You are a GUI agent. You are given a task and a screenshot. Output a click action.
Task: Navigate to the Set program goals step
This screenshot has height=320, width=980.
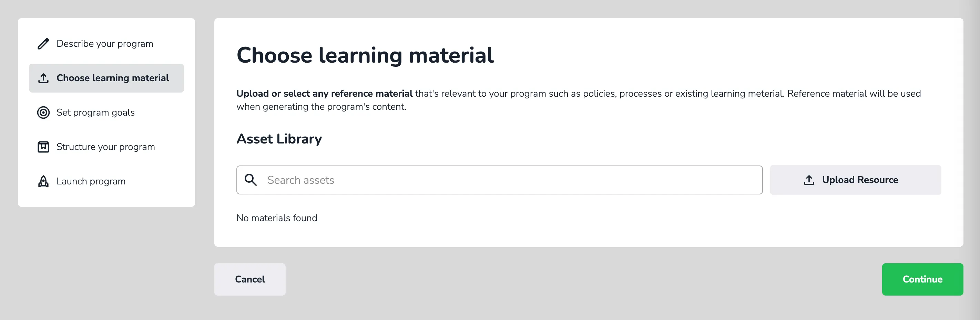95,113
